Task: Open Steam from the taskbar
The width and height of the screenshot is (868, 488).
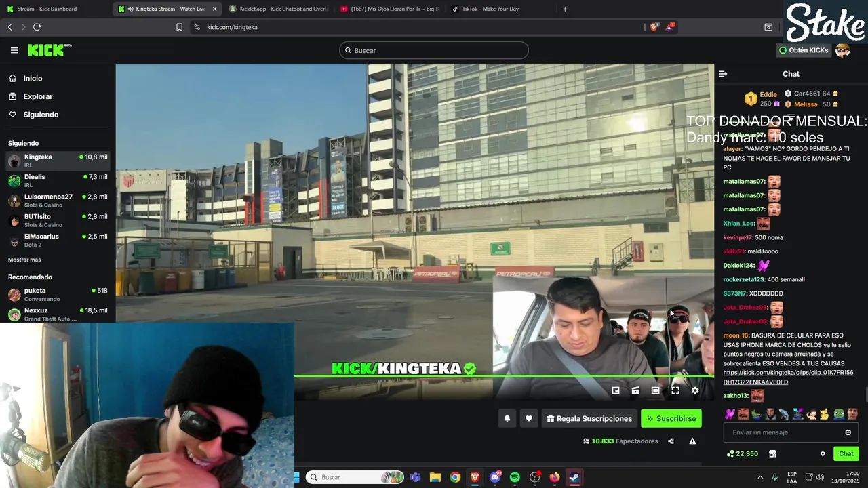Action: pos(574,477)
